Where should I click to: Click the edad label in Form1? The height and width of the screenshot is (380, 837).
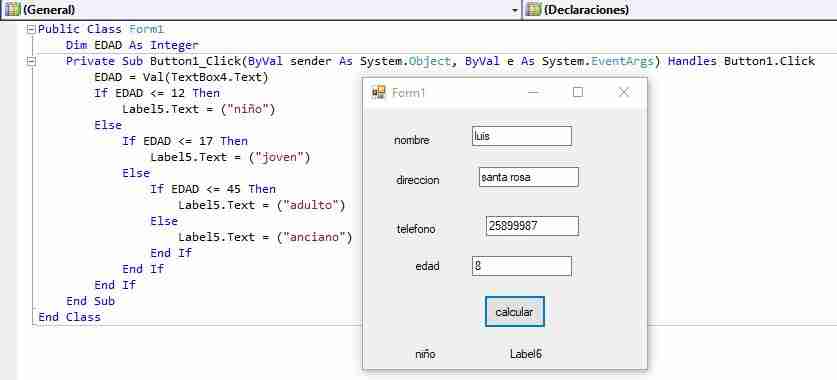427,266
